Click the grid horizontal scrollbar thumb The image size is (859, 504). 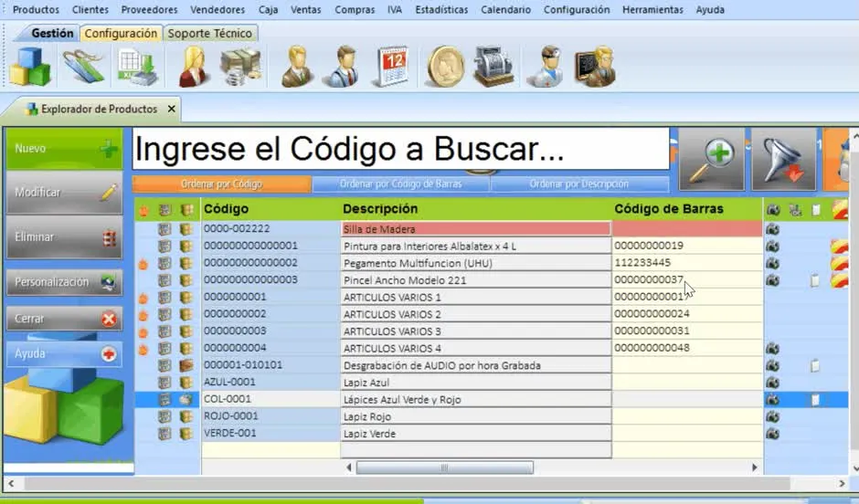444,467
